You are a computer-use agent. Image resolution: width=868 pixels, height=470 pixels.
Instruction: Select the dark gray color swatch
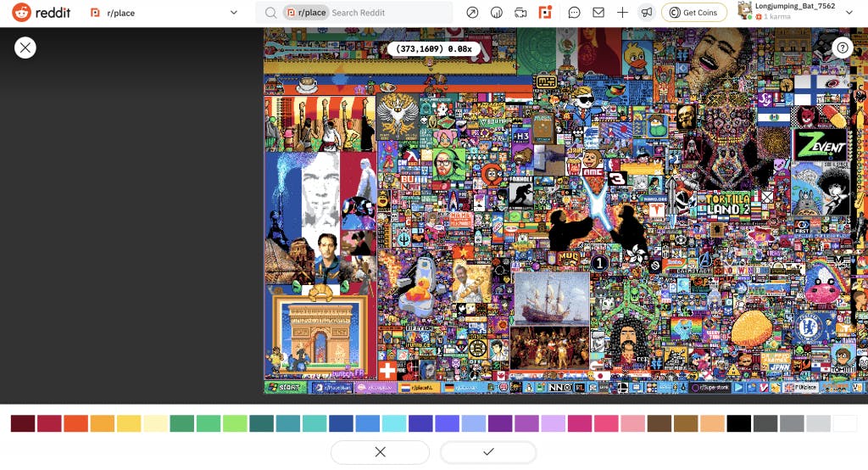click(x=765, y=423)
